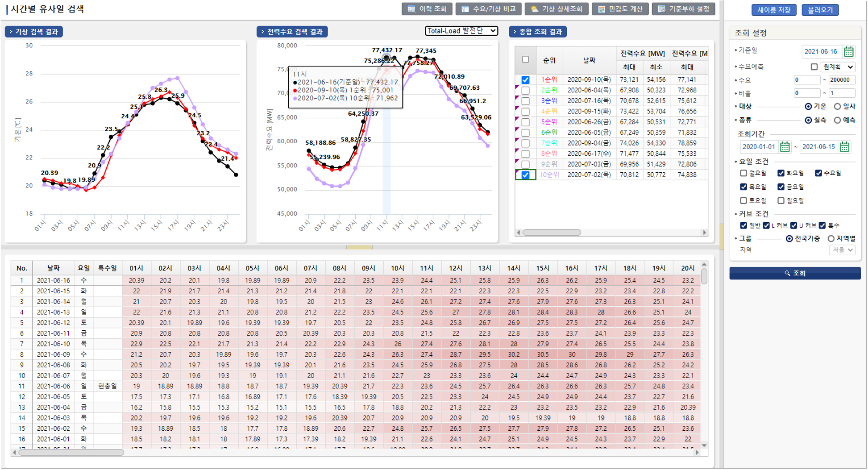Click the 이력 조회 toolbar button
The width and height of the screenshot is (868, 470).
pos(427,9)
